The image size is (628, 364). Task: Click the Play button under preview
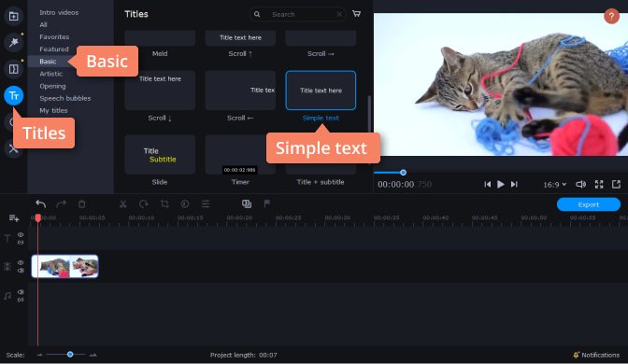(x=501, y=184)
